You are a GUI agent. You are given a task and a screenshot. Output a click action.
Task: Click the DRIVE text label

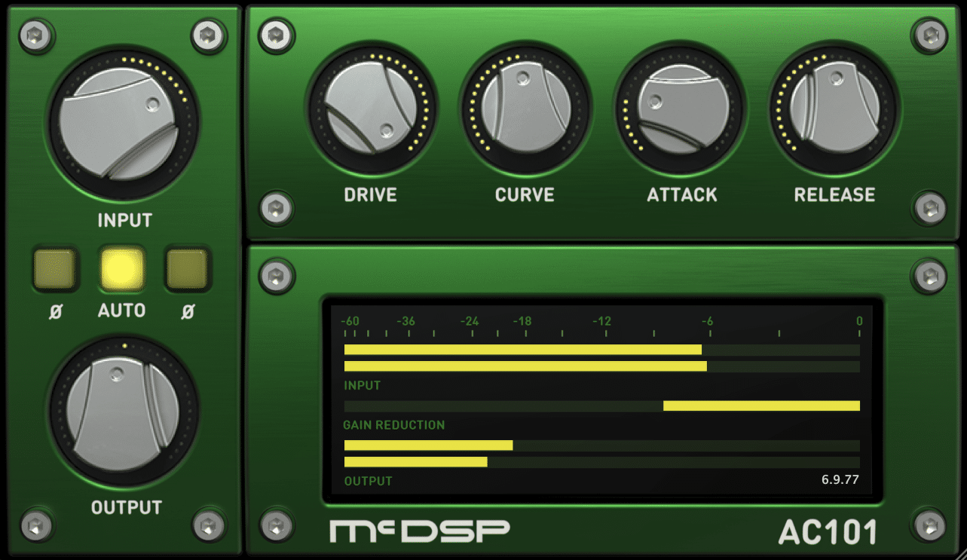(x=370, y=194)
